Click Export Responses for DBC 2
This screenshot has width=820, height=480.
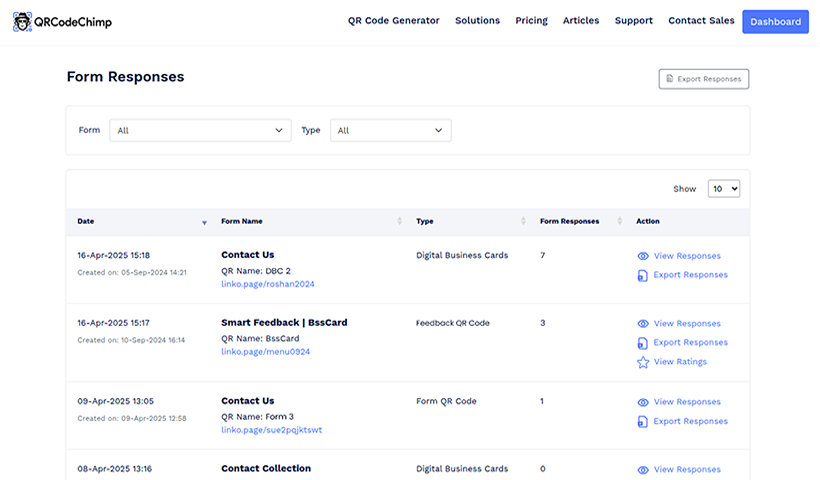690,275
